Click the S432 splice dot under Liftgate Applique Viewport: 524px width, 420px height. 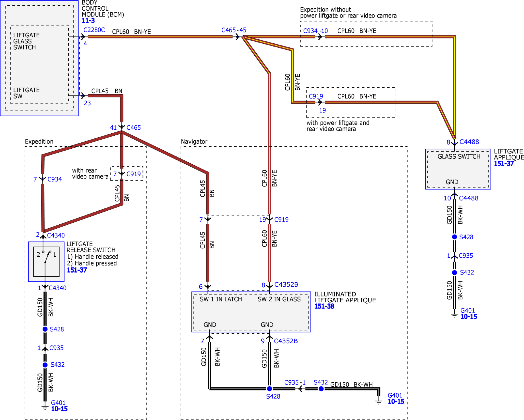coord(454,273)
